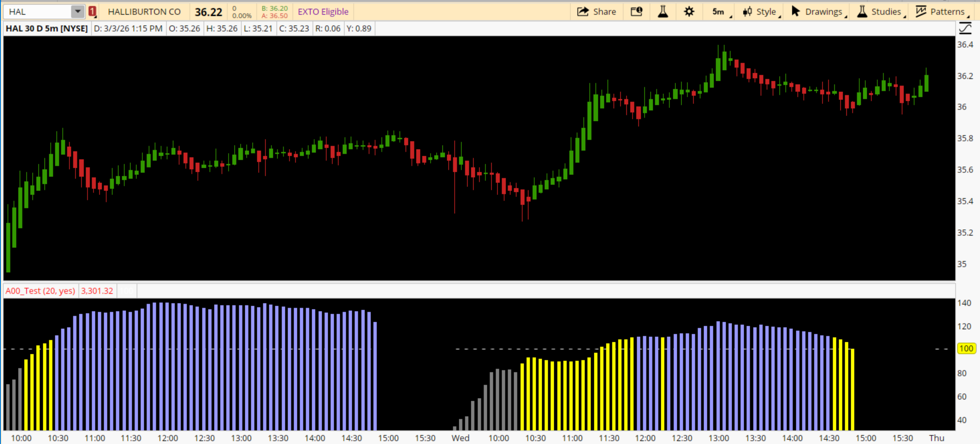Click the HALLIBURTON CO company name
The width and height of the screenshot is (980, 444).
(144, 12)
